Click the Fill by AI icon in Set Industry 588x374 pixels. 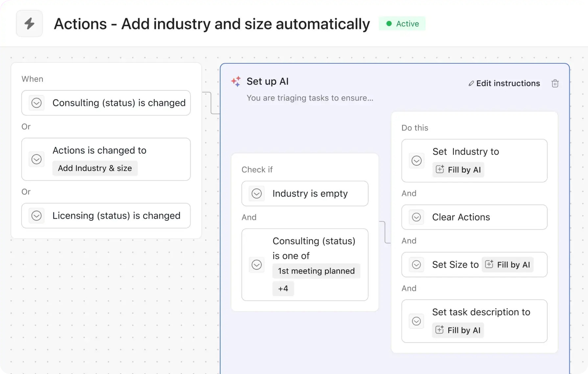click(x=440, y=169)
